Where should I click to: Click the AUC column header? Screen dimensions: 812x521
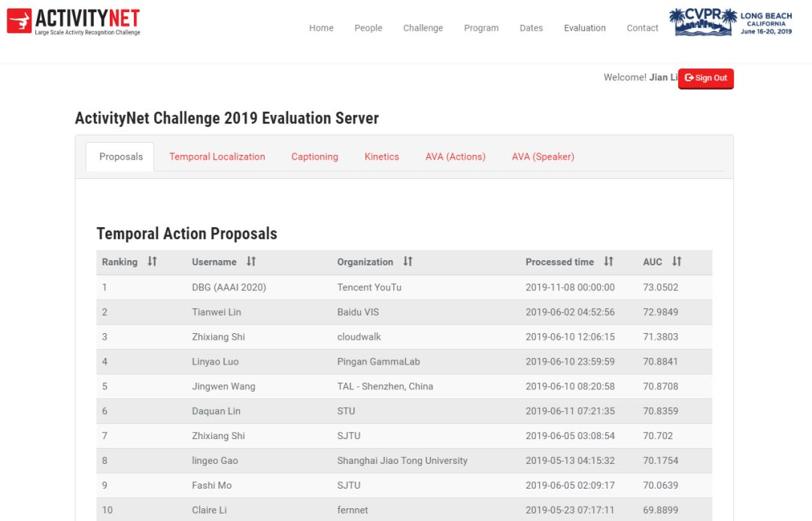653,262
